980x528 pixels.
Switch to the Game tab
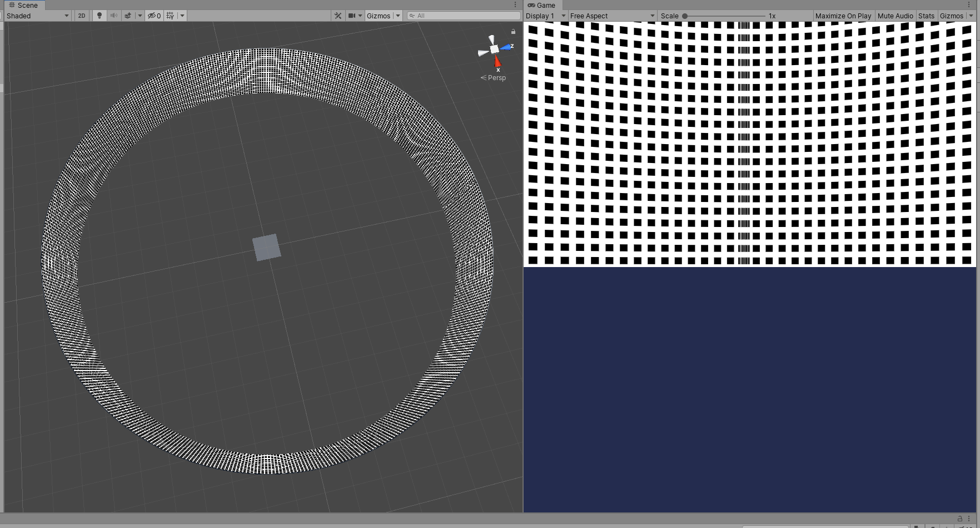click(x=543, y=5)
